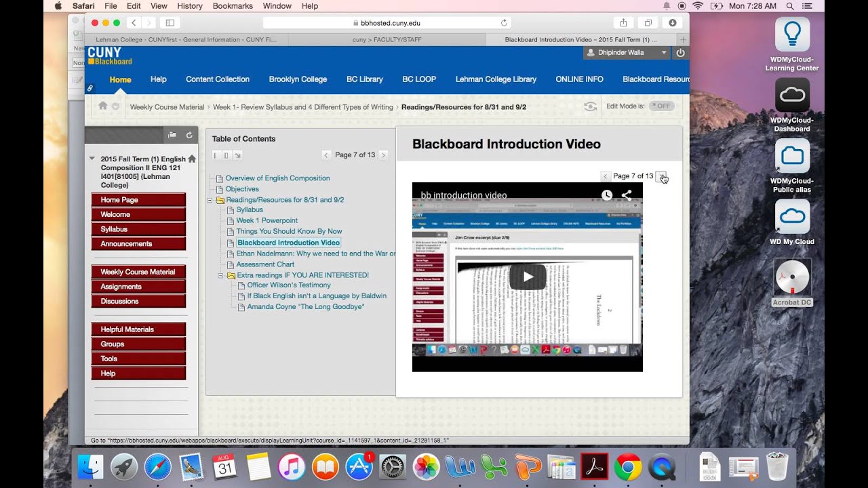The width and height of the screenshot is (868, 488).
Task: Toggle Edit Mode OFF switch
Action: pos(662,106)
